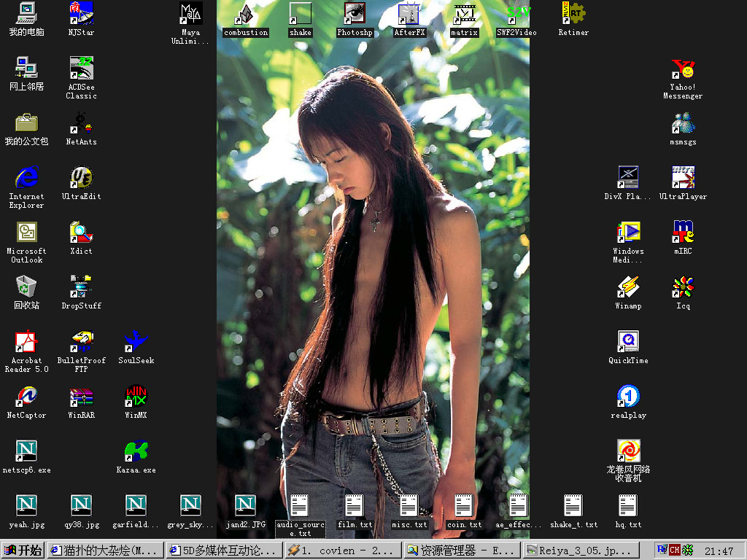Viewport: 747px width, 560px height.
Task: Click the Start button on taskbar
Action: click(x=23, y=551)
